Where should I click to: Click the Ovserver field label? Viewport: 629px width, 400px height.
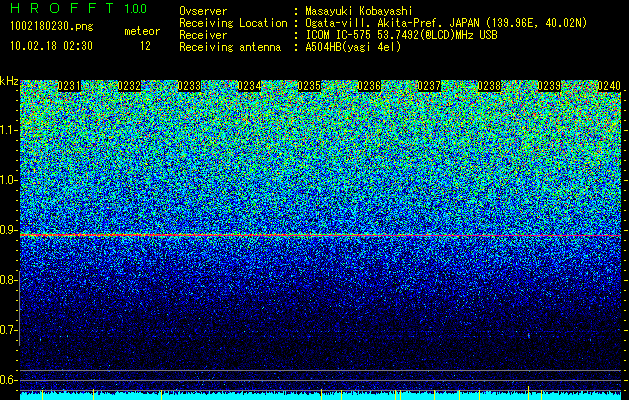coord(203,11)
